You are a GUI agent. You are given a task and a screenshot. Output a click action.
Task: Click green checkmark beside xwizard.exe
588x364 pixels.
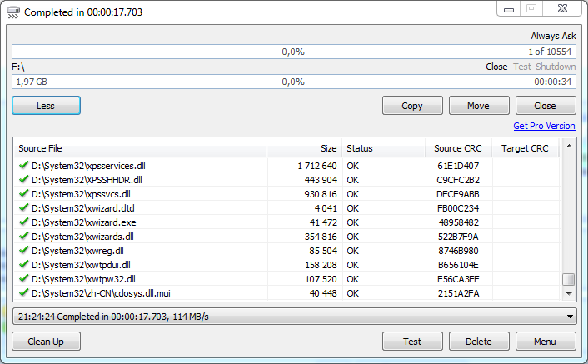24,222
